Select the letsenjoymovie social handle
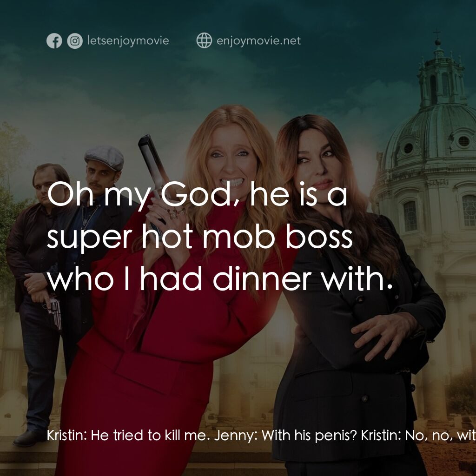476x476 pixels. tap(128, 41)
